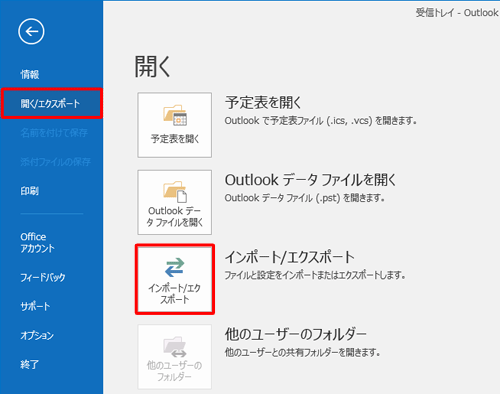Click the ファイルと設定をインポート description text
The width and height of the screenshot is (500, 394).
pyautogui.click(x=315, y=275)
